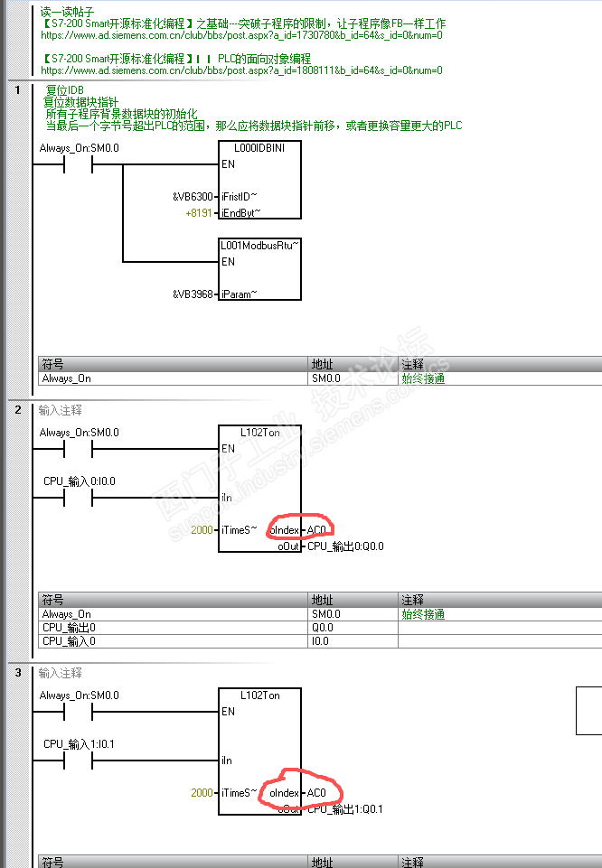Click the 始终接通 comment in network 2 table

[423, 614]
